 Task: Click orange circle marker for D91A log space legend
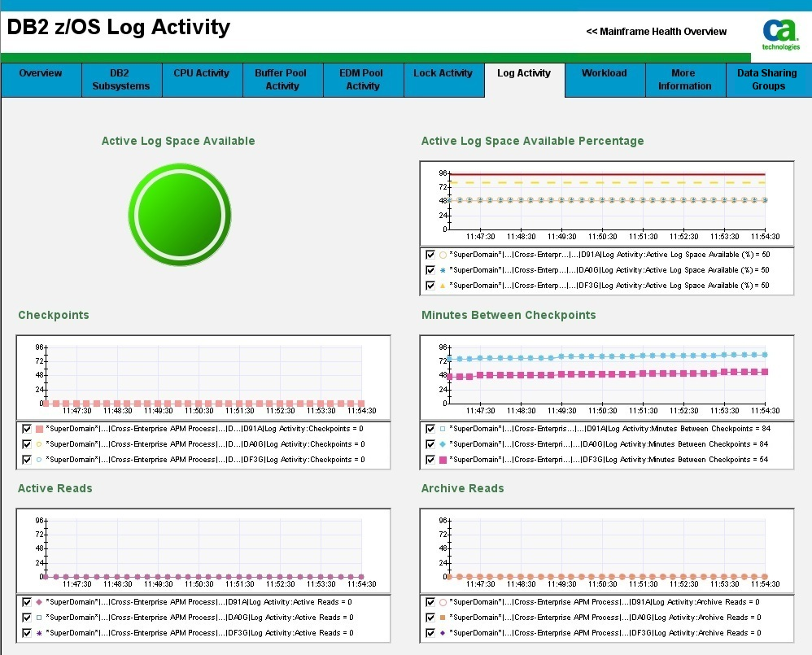click(443, 255)
